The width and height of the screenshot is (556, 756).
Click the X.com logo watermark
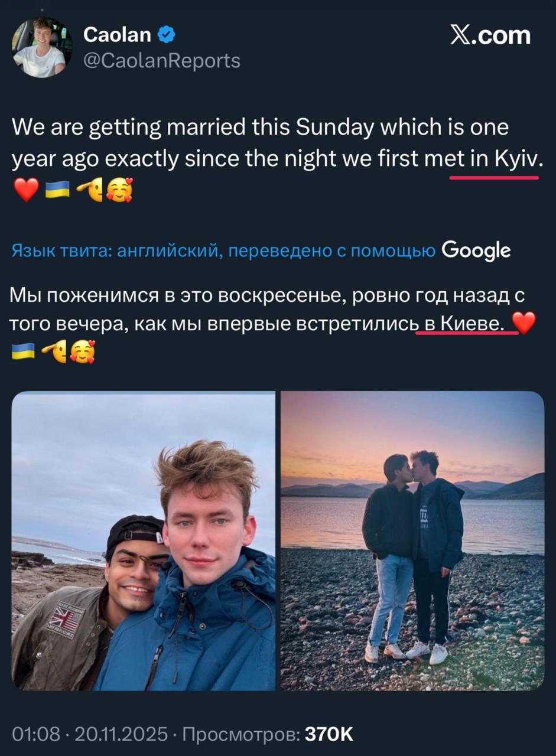pyautogui.click(x=490, y=37)
